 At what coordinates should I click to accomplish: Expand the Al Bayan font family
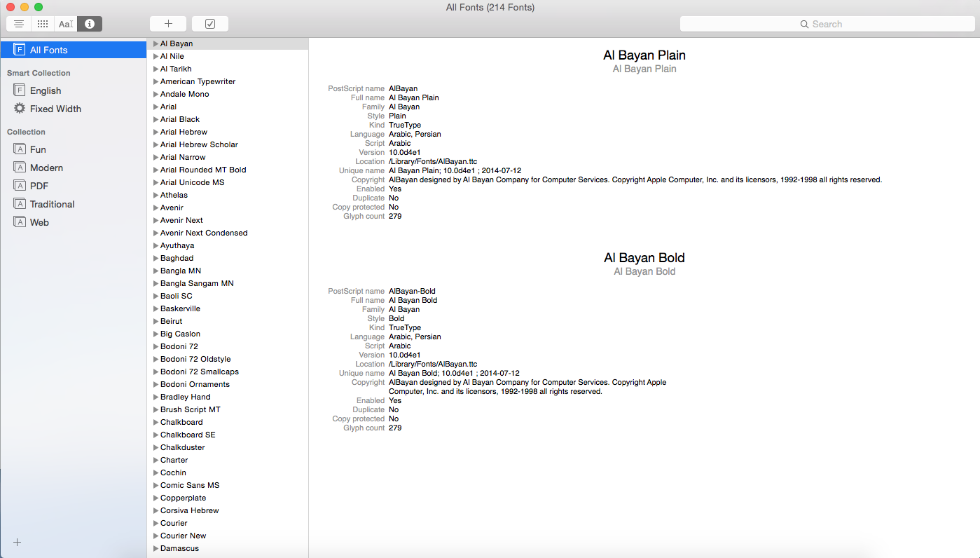tap(156, 43)
